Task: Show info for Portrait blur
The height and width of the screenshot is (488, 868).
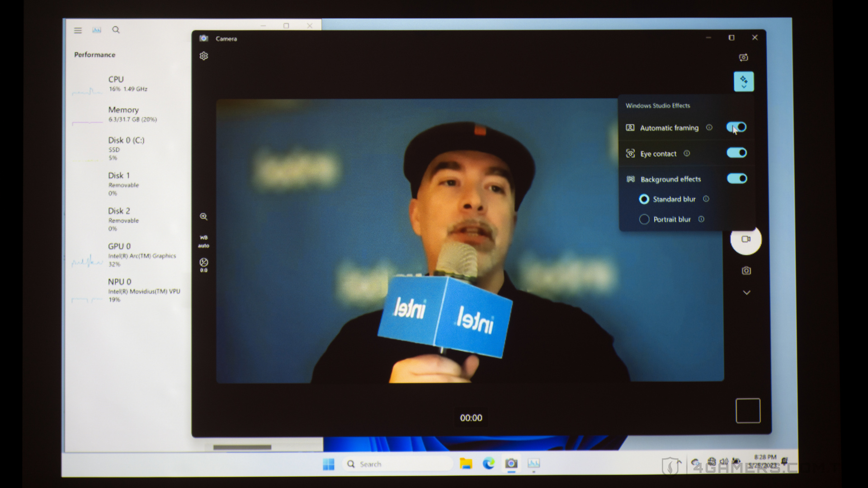Action: pos(701,220)
